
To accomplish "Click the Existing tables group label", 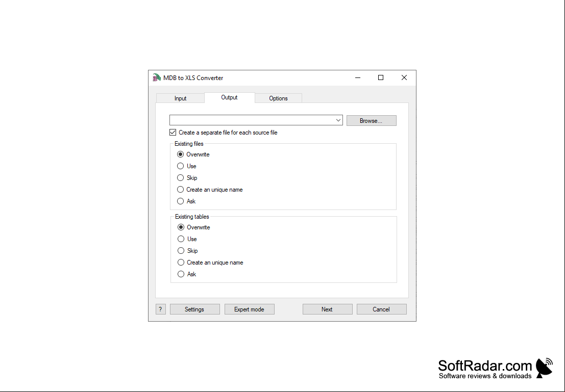I will click(x=192, y=217).
